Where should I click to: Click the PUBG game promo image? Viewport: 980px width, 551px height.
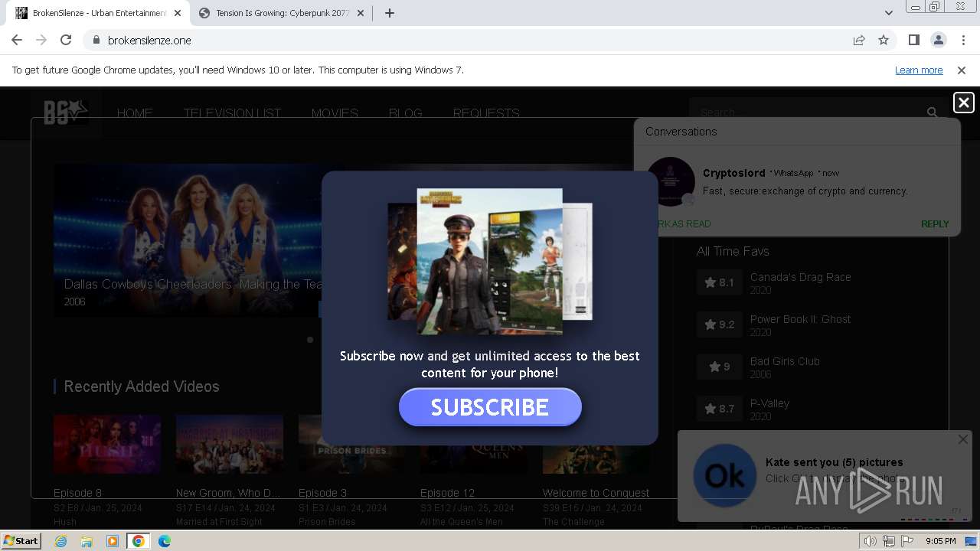(x=490, y=262)
